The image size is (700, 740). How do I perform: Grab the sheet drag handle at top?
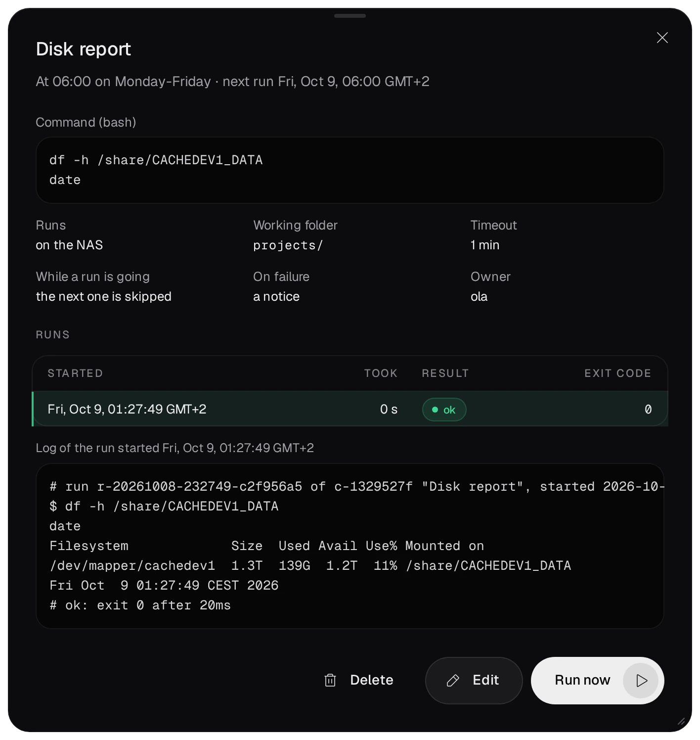point(350,16)
